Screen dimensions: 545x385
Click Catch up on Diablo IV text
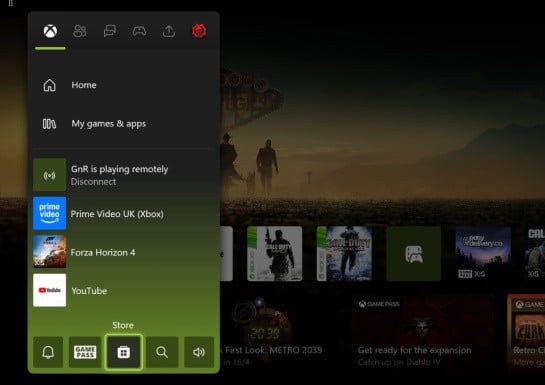coord(399,362)
